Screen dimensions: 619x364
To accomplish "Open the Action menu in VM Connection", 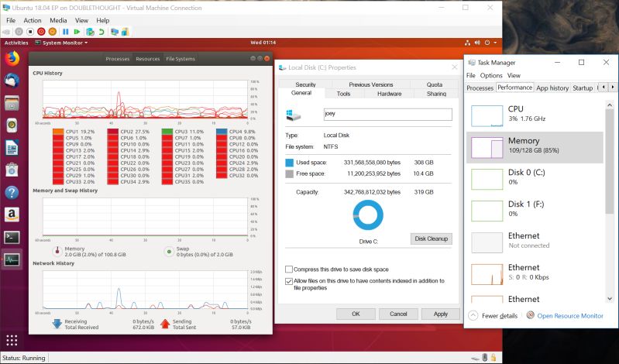I will coord(33,20).
